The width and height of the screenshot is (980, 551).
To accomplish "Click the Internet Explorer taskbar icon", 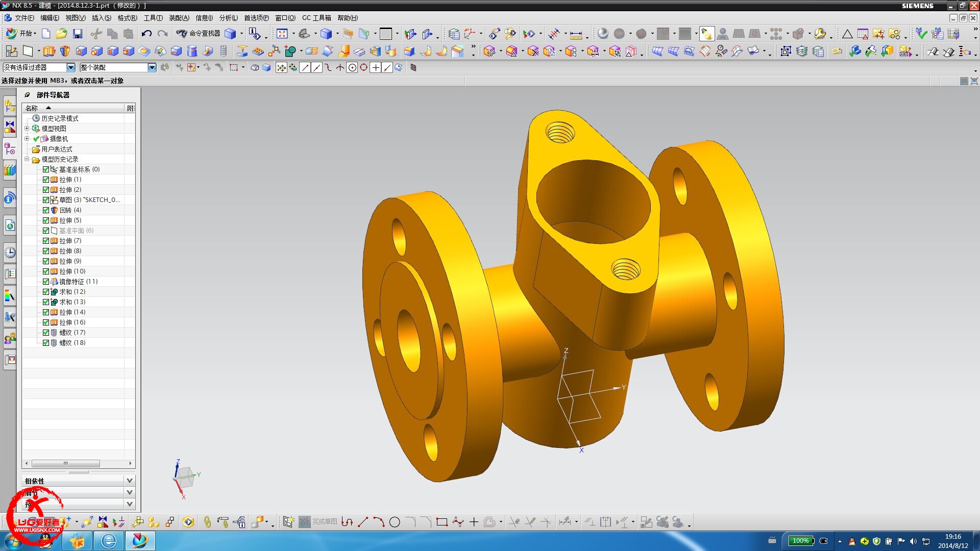I will coord(109,541).
